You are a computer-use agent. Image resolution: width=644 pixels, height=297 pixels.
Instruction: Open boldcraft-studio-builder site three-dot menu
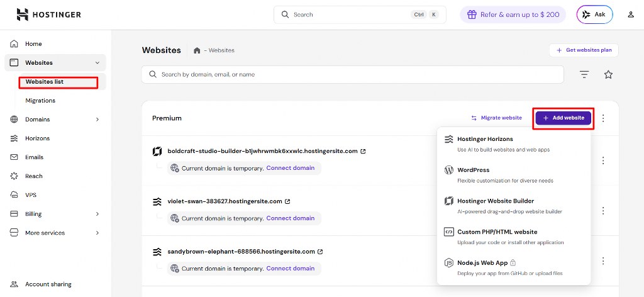[x=603, y=160]
